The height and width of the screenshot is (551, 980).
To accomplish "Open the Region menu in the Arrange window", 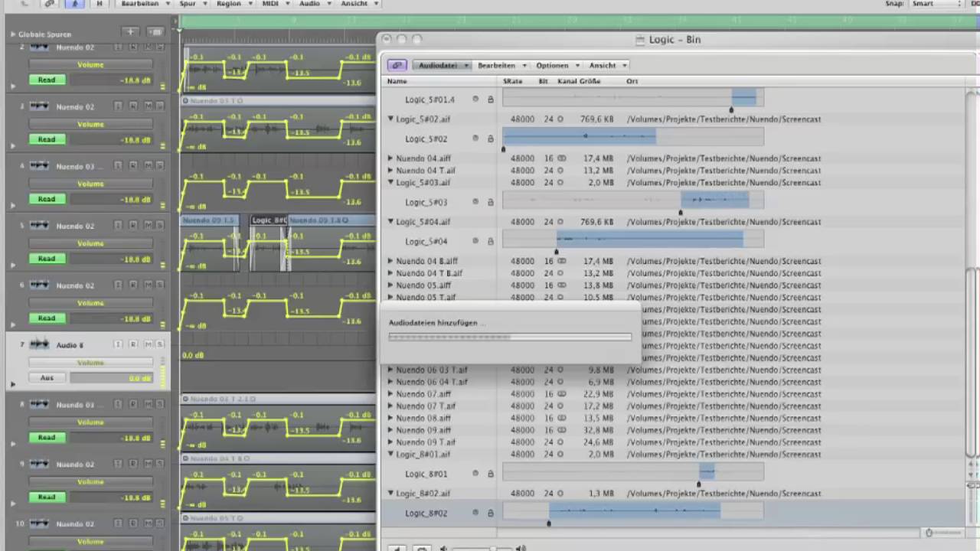I will click(x=233, y=4).
